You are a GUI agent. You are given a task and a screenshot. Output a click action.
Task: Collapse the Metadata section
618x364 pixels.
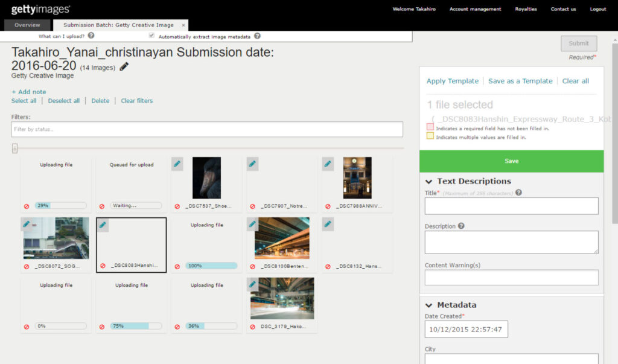pos(429,305)
